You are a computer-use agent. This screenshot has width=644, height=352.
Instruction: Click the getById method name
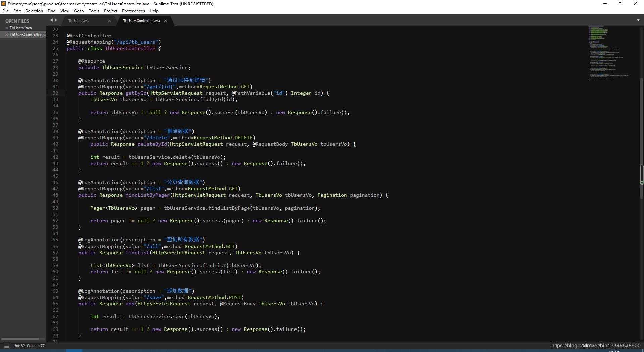(136, 93)
